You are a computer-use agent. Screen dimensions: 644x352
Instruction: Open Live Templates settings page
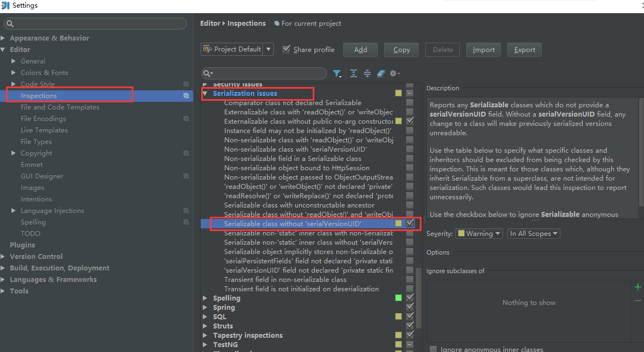tap(44, 130)
